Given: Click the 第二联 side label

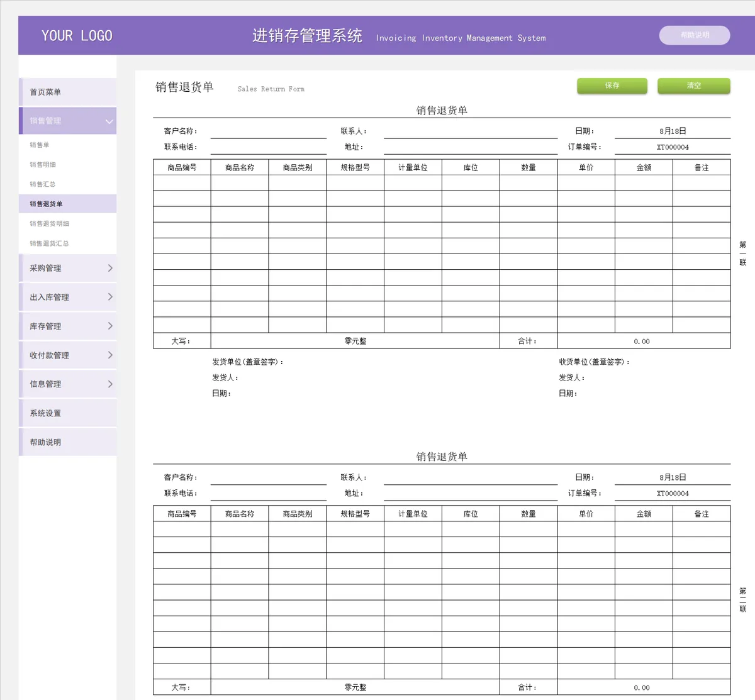Looking at the screenshot, I should tap(743, 600).
